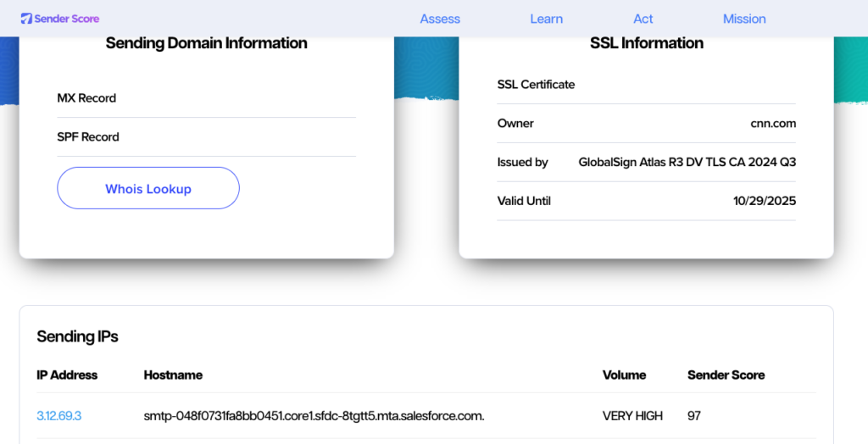Click the Sender Score brand text
Screen dimensions: 868x444
tap(66, 19)
